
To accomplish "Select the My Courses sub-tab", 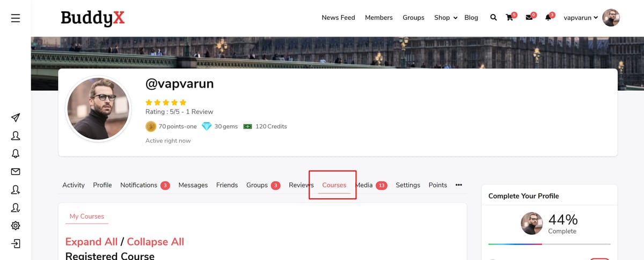I will (x=87, y=216).
